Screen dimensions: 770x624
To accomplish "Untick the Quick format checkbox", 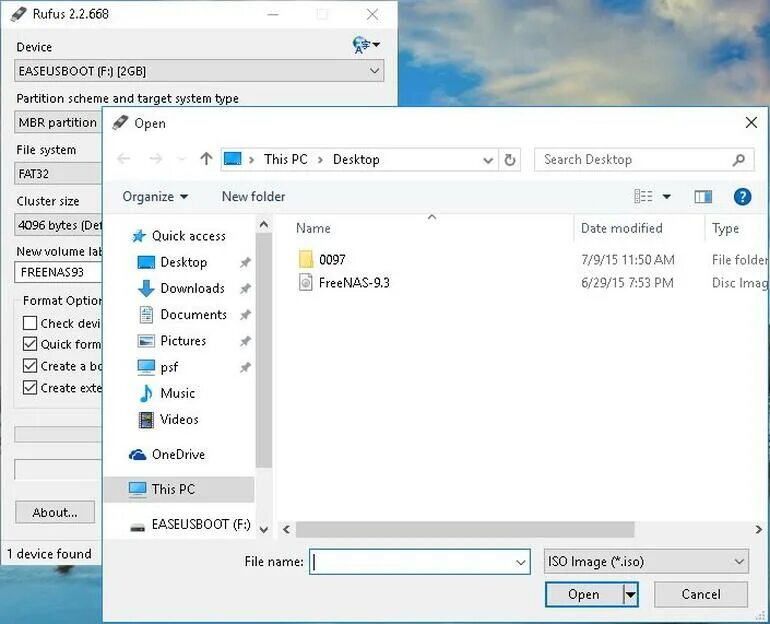I will coord(30,344).
